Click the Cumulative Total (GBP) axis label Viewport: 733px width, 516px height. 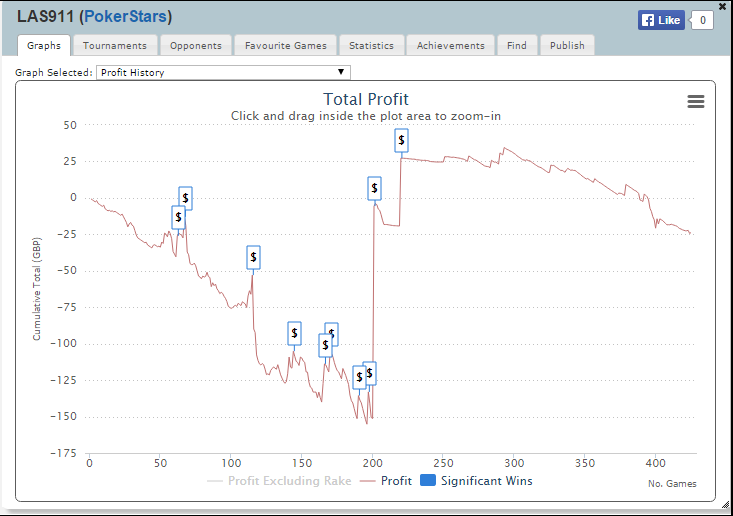pyautogui.click(x=36, y=289)
